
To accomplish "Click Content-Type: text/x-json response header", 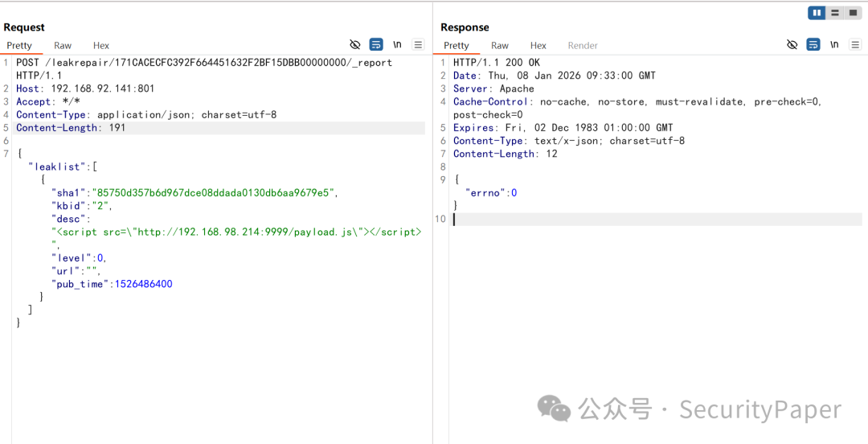I will pos(569,141).
